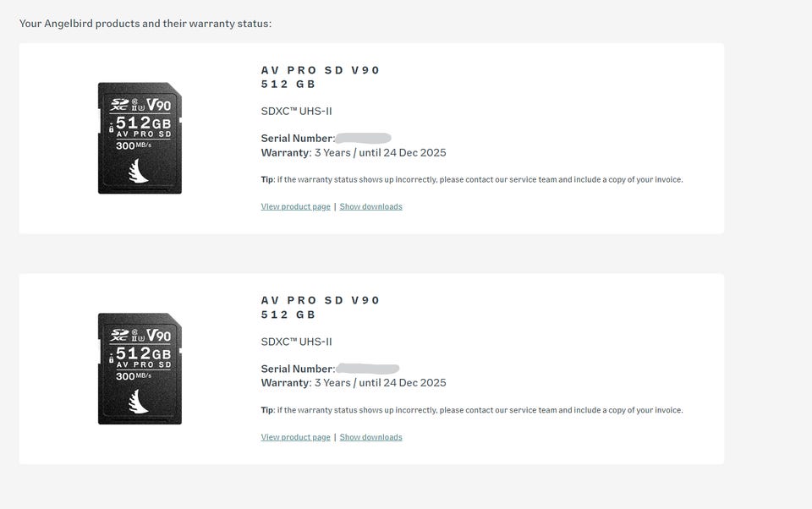Click the SDXC logo on first card image
812x509 pixels.
point(119,105)
